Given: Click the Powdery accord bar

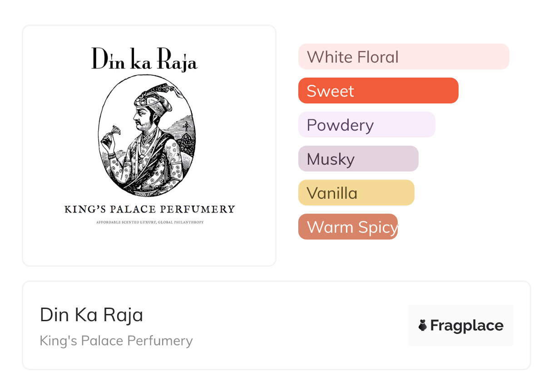Looking at the screenshot, I should (366, 125).
